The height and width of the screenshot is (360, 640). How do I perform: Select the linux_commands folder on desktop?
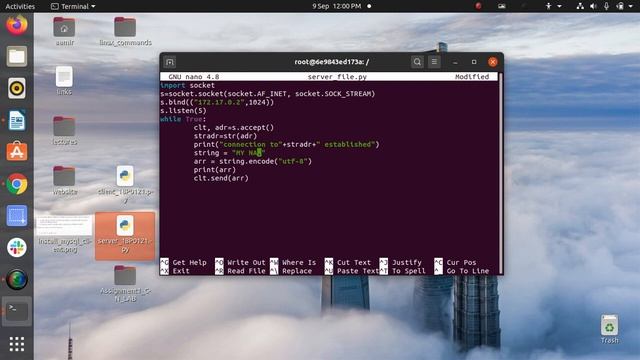[125, 31]
